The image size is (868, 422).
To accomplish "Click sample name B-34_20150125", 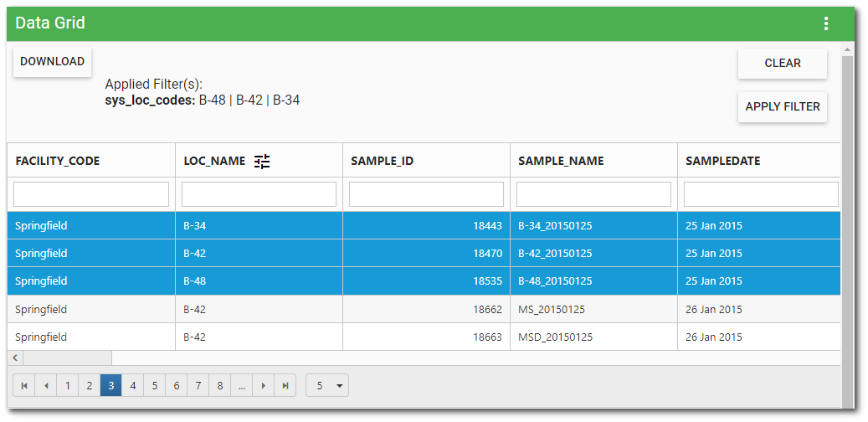I will 555,226.
